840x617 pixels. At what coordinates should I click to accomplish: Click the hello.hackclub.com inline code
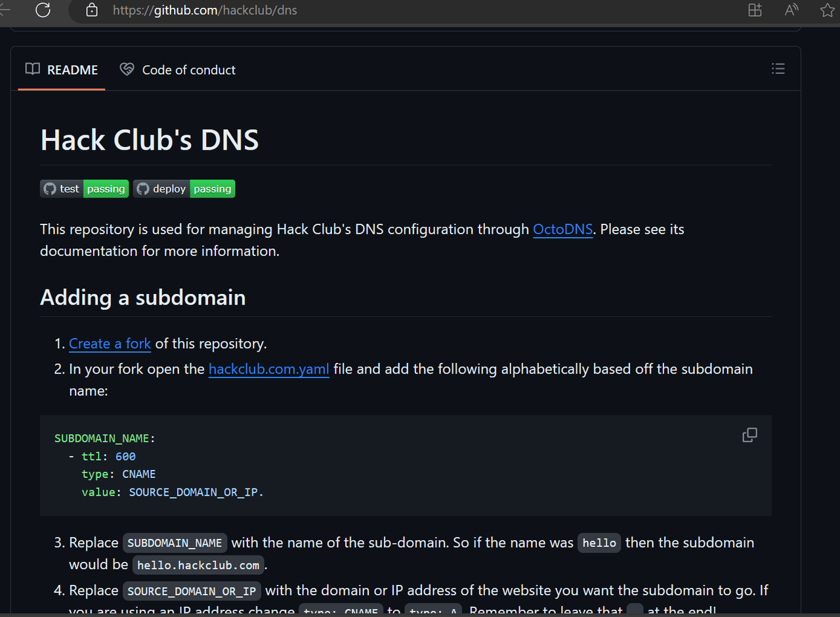(198, 565)
